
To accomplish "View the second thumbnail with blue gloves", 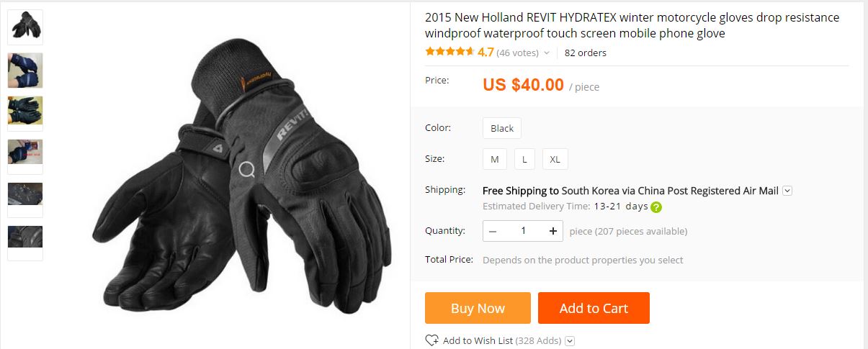I will [x=25, y=71].
